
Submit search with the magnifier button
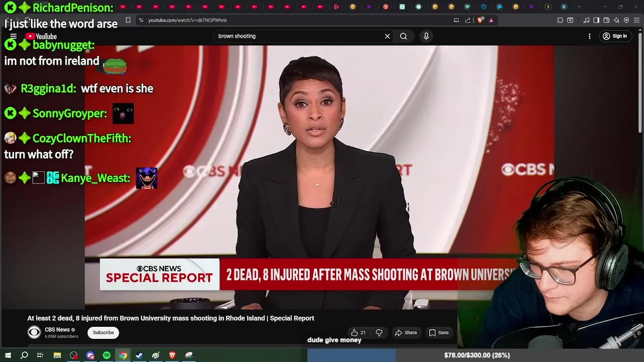point(404,36)
